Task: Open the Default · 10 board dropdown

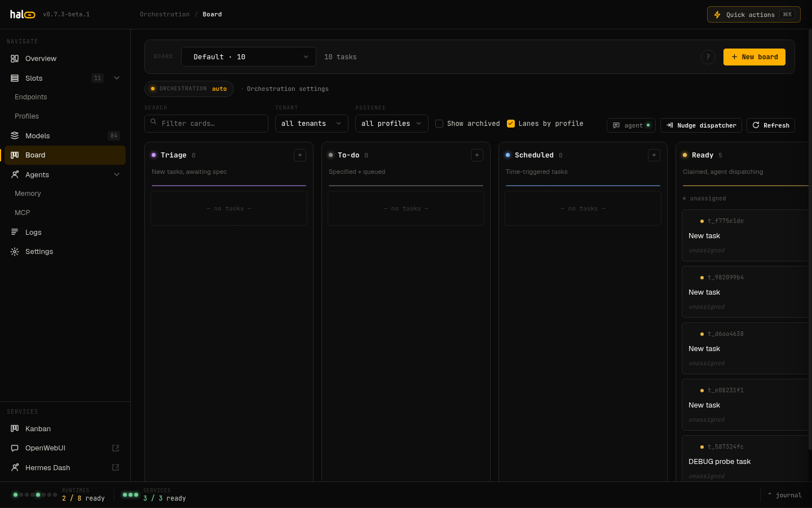Action: pos(249,57)
